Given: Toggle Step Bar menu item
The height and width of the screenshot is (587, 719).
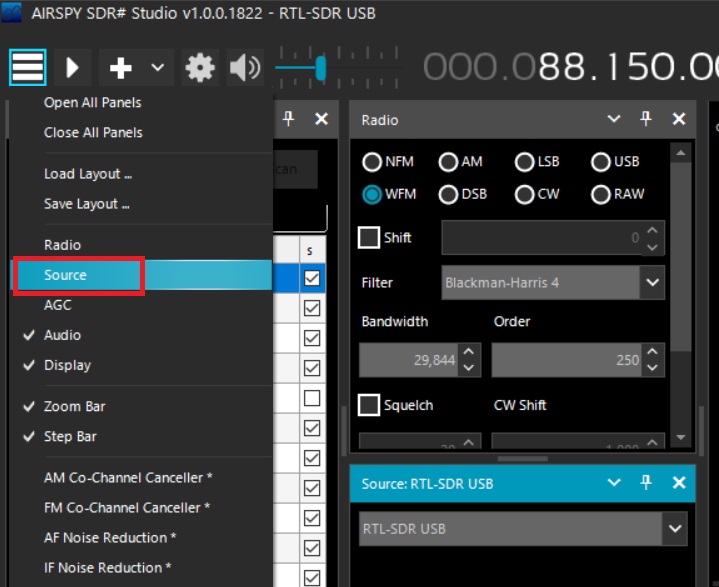Looking at the screenshot, I should 70,437.
